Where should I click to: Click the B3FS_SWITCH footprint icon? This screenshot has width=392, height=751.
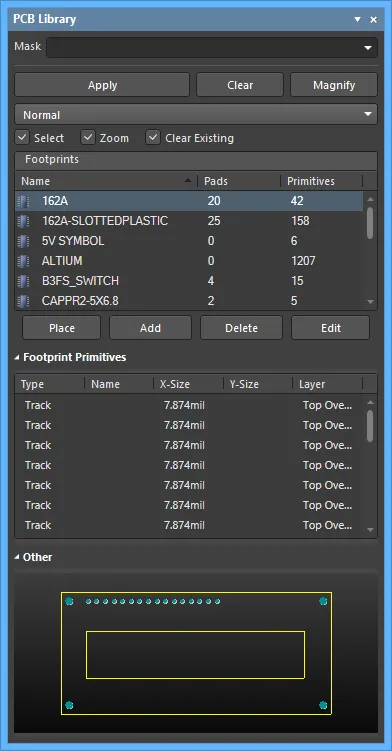coord(23,281)
